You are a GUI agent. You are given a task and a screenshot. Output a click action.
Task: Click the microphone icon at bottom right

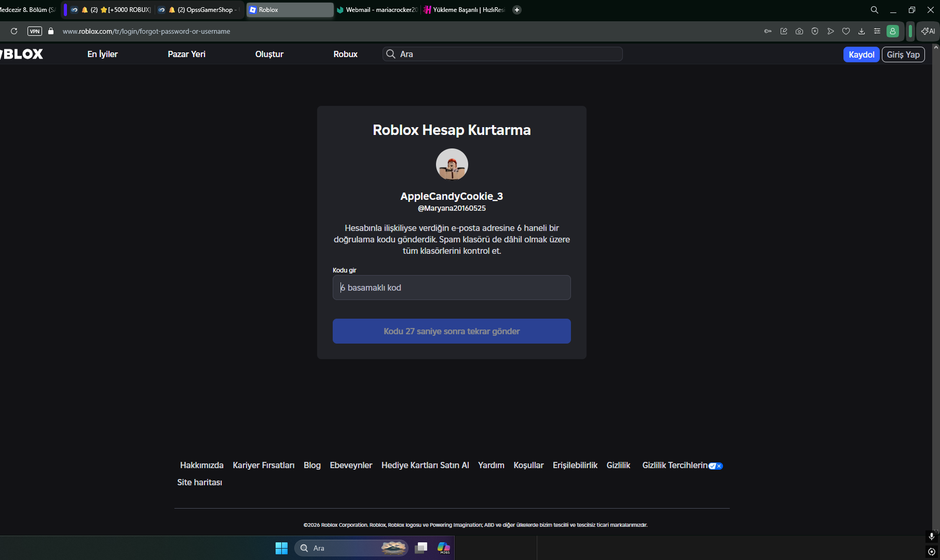932,536
